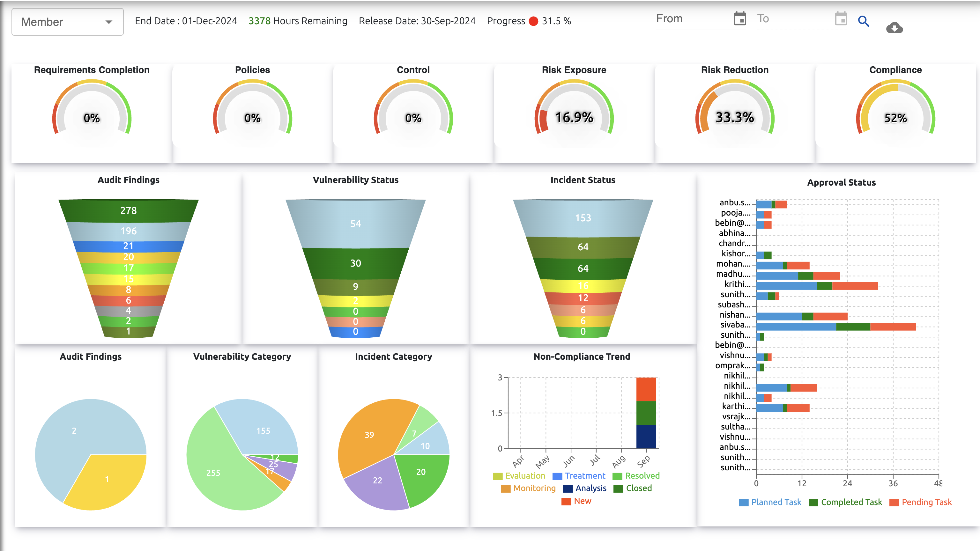Click the purple 22 slice in Incident Category pie
980x551 pixels.
[x=378, y=481]
